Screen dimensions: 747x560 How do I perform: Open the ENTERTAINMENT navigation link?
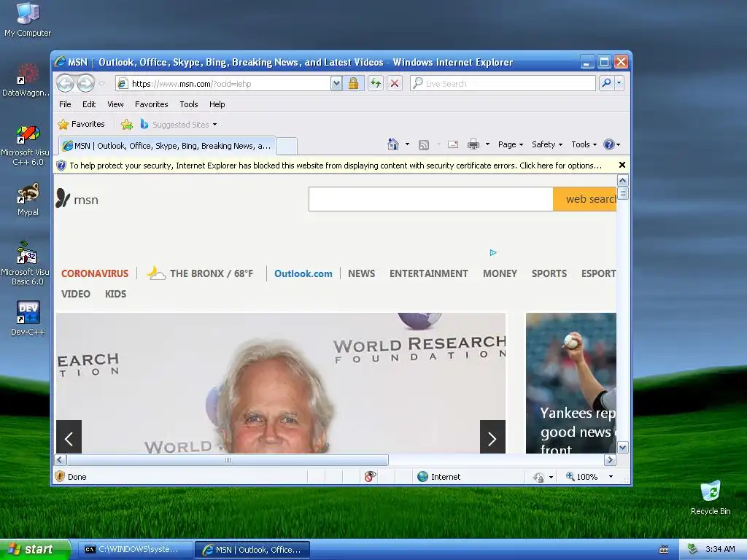point(428,274)
